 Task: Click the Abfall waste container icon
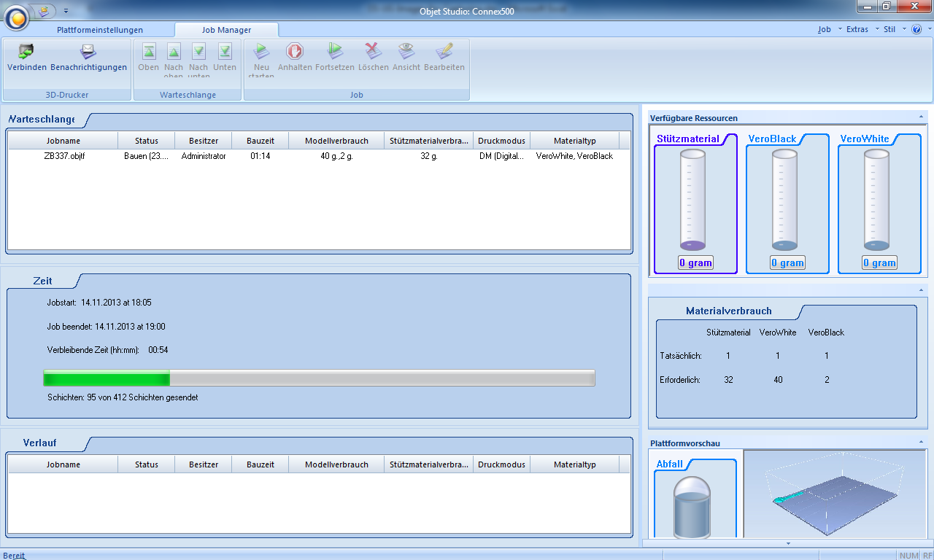click(x=692, y=507)
